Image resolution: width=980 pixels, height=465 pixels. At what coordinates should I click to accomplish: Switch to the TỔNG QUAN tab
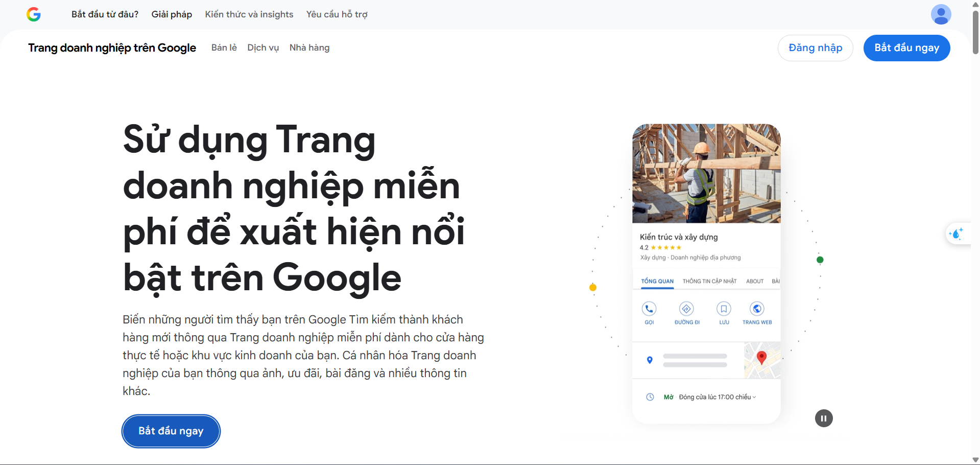tap(657, 281)
